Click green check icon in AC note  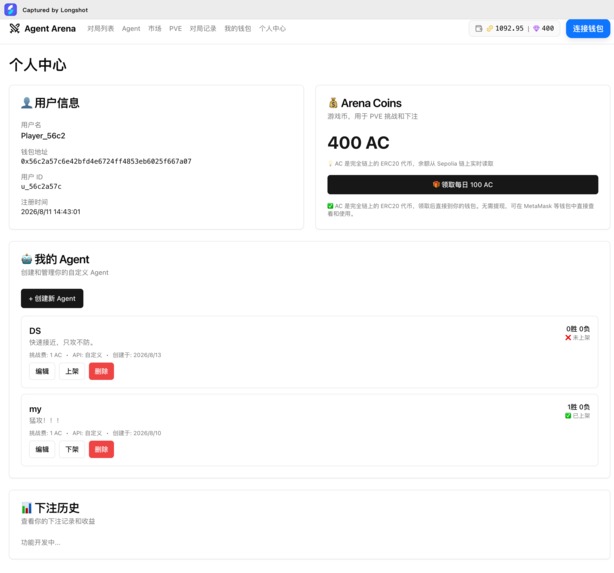[330, 206]
